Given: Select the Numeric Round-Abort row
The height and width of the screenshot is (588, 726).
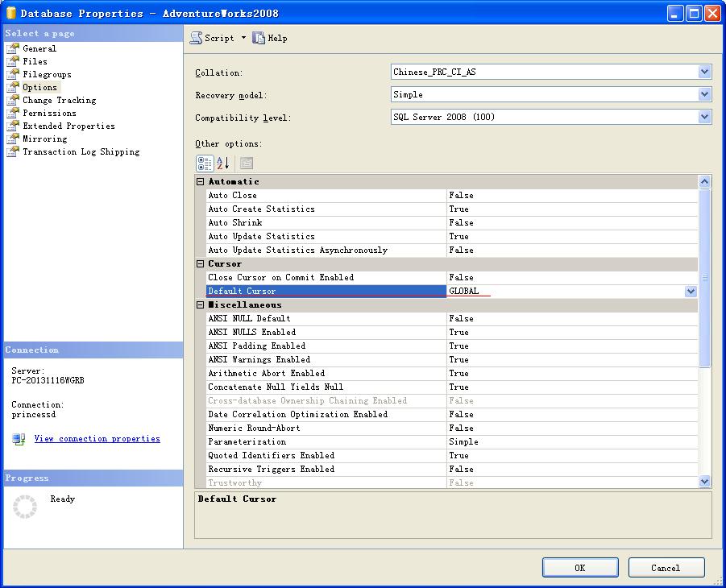Looking at the screenshot, I should click(452, 429).
